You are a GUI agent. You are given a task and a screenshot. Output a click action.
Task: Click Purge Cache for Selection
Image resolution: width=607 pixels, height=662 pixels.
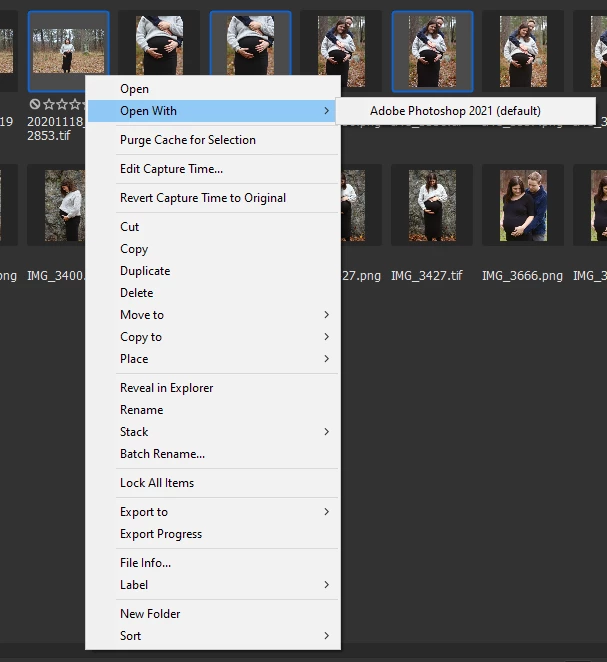213,140
